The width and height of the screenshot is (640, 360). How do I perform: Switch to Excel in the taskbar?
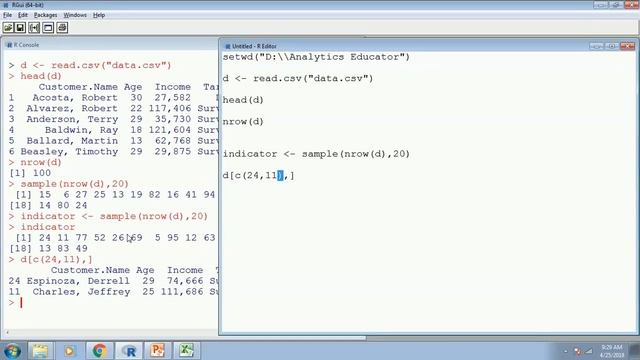(x=186, y=351)
